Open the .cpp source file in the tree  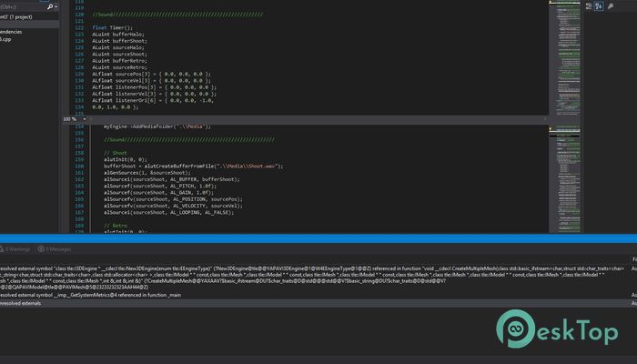tap(5, 39)
